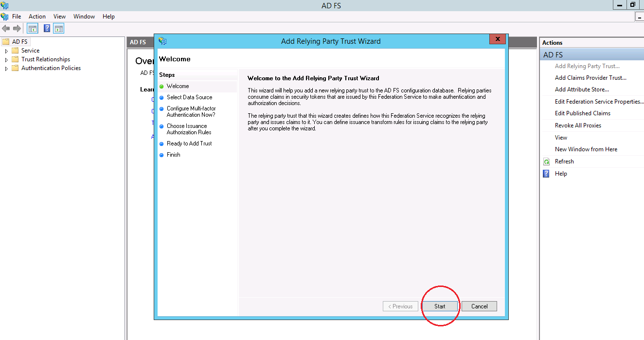644x340 pixels.
Task: Click the Start button in the wizard
Action: pyautogui.click(x=440, y=306)
